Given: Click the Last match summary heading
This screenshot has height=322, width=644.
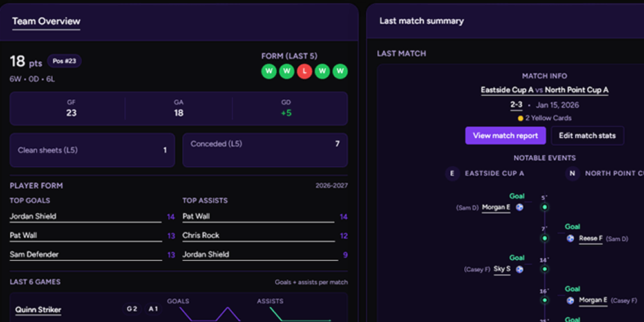Looking at the screenshot, I should coord(421,21).
